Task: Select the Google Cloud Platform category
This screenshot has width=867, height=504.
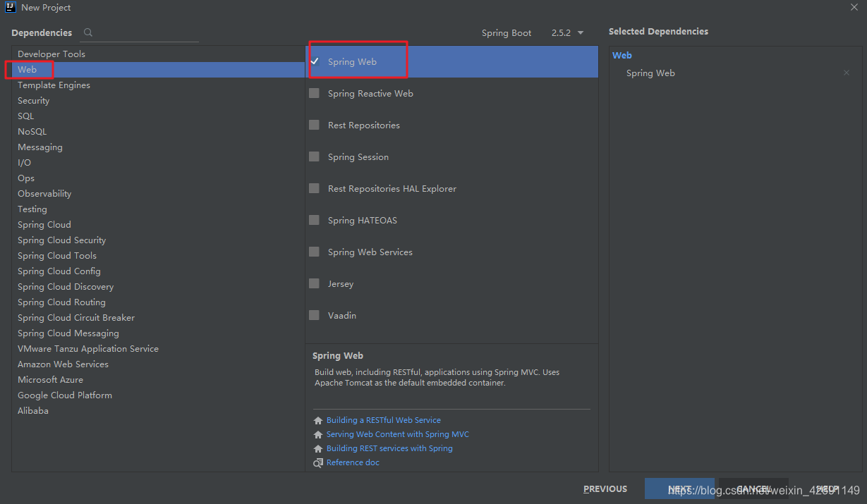Action: click(158, 395)
